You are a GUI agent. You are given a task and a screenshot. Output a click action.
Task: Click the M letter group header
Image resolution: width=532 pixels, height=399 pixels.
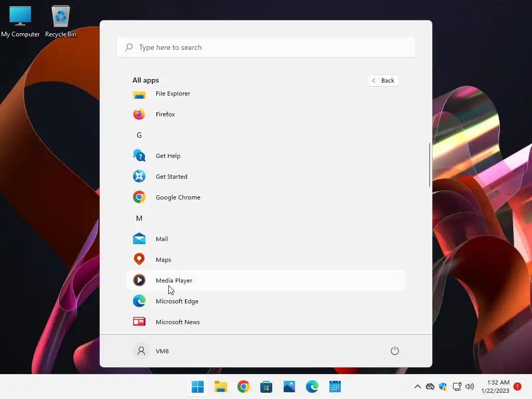[139, 218]
